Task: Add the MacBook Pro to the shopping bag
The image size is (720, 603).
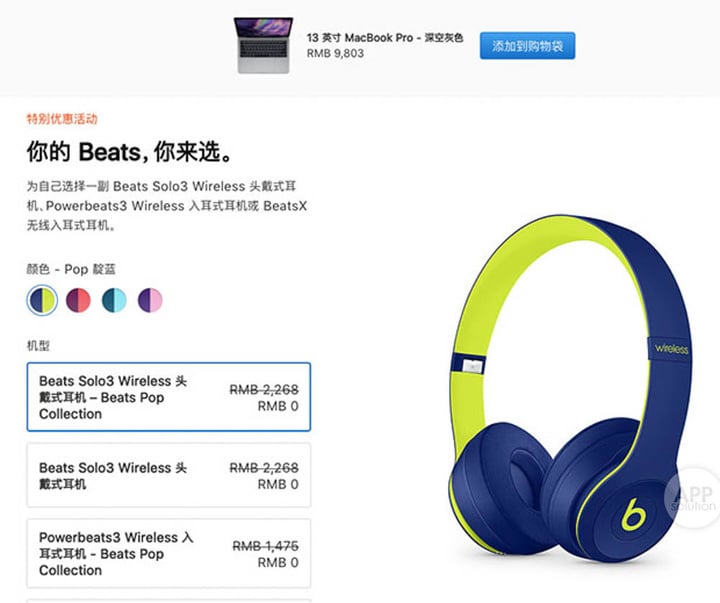Action: pyautogui.click(x=527, y=45)
